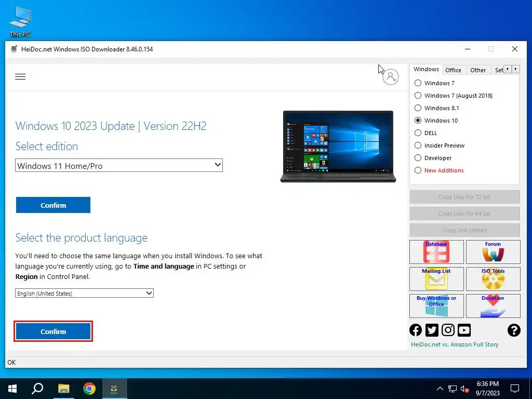Select the DELL radio button

(x=418, y=133)
